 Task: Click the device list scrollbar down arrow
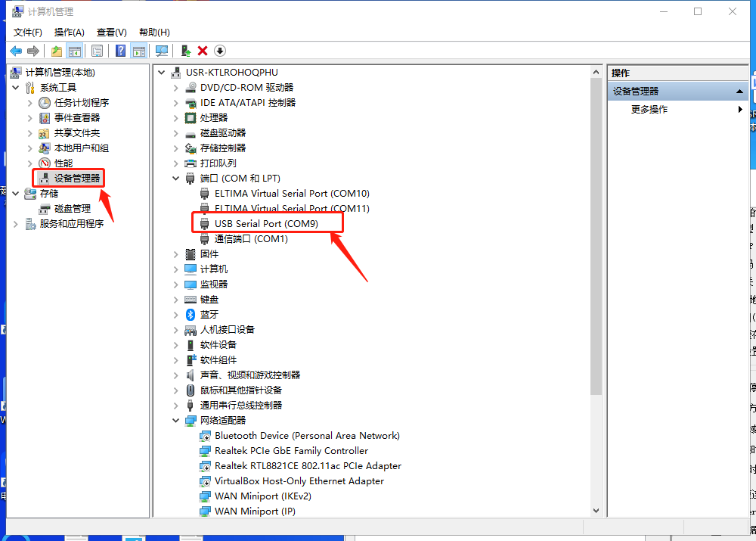coord(596,511)
